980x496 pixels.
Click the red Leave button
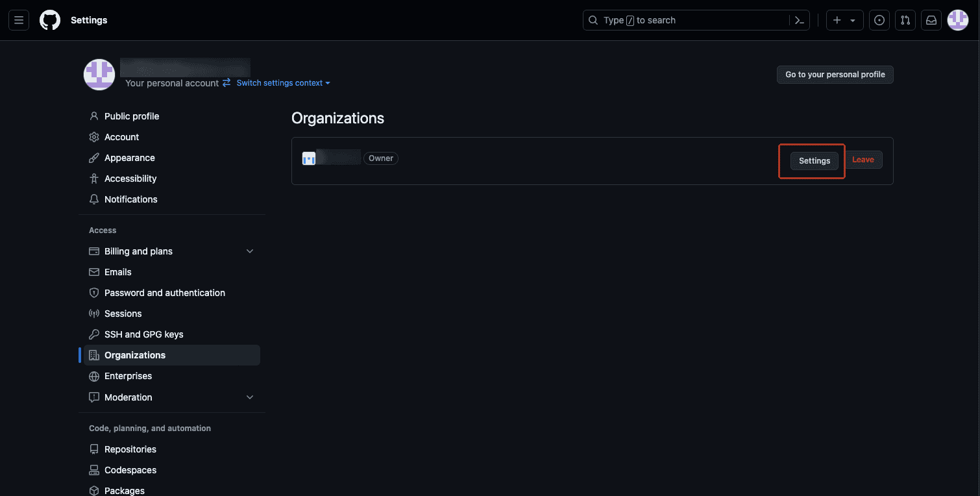point(863,160)
